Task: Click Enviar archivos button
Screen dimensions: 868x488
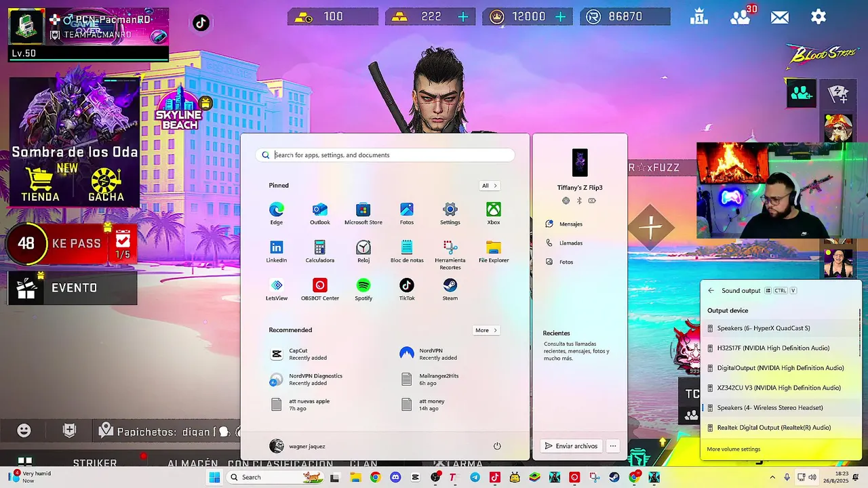Action: pos(571,446)
